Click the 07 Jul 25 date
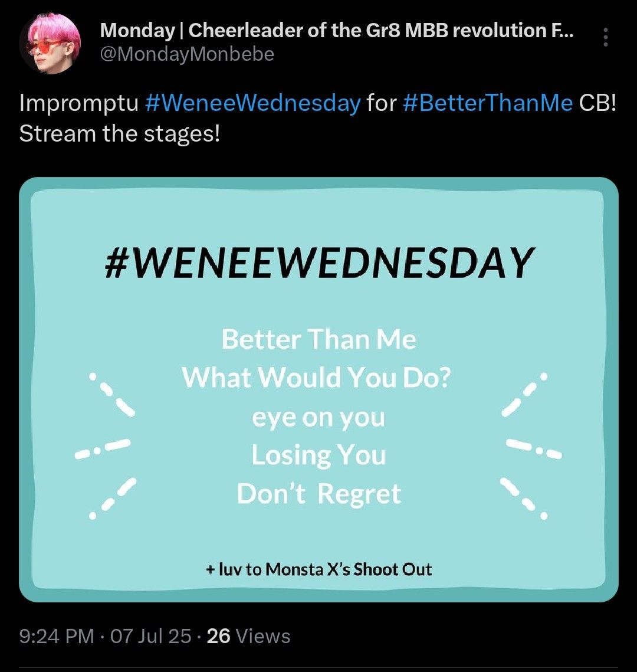This screenshot has height=672, width=637. [151, 637]
